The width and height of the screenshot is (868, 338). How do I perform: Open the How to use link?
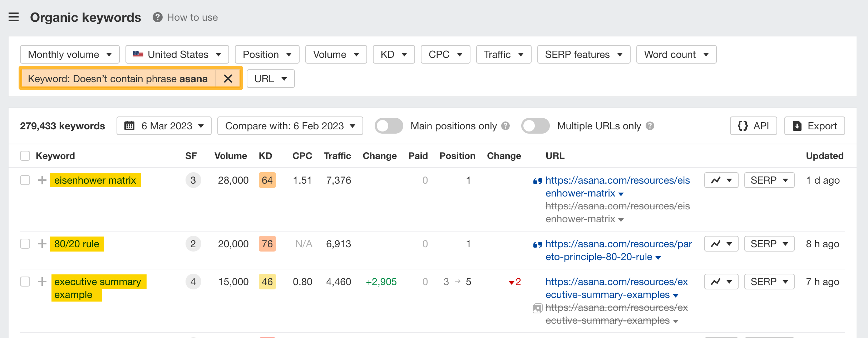point(192,17)
